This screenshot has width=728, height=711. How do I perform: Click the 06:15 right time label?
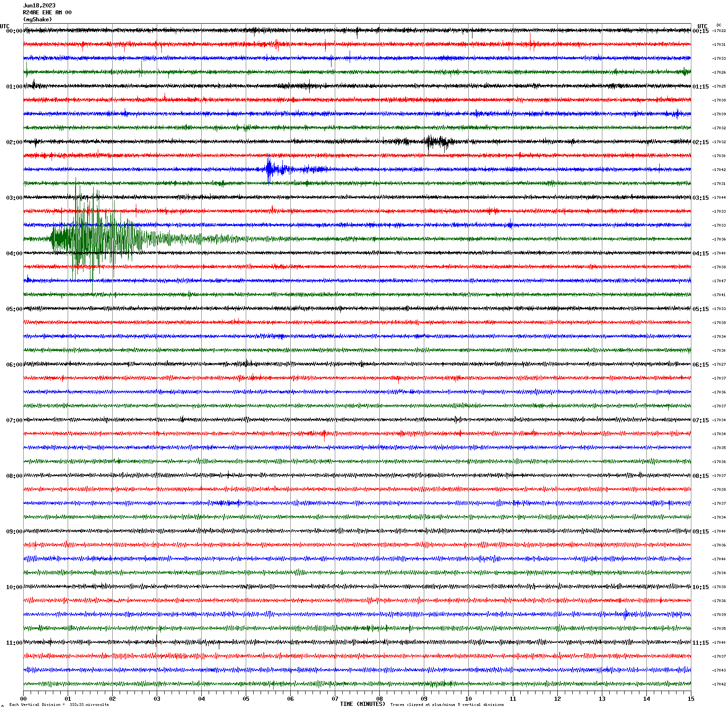(701, 365)
